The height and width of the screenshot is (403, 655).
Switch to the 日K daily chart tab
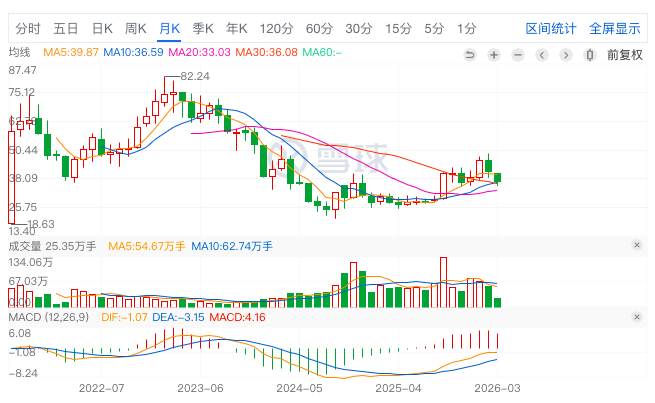pos(102,28)
